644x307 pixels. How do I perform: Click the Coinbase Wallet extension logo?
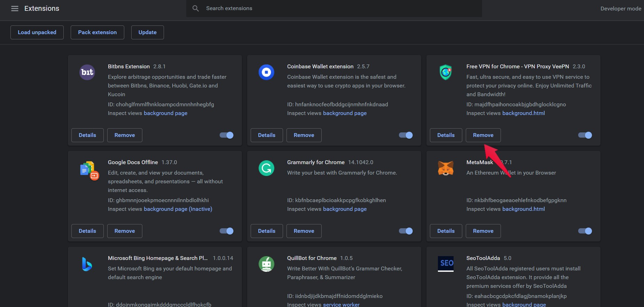point(266,72)
